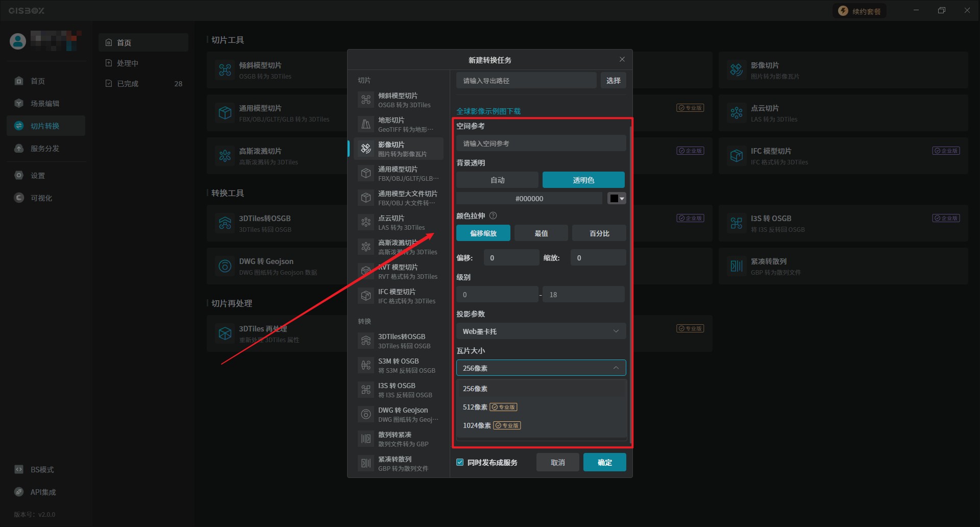The height and width of the screenshot is (527, 980).
Task: Click the 散列转紧凑 icon in dialog list
Action: [x=366, y=439]
